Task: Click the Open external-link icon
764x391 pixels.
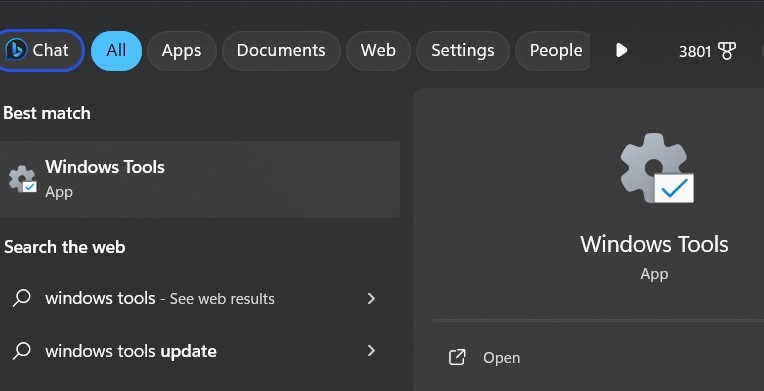Action: (x=457, y=357)
